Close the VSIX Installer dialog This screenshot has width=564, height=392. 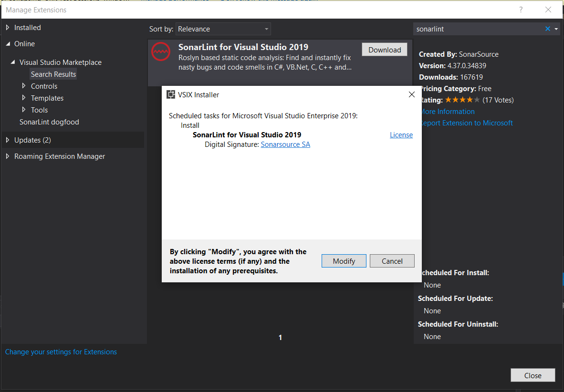click(x=412, y=94)
